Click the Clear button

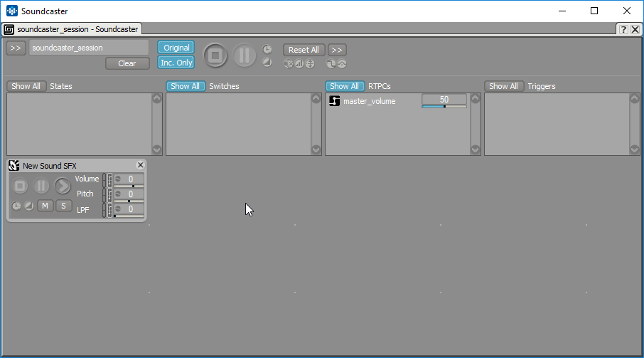127,63
